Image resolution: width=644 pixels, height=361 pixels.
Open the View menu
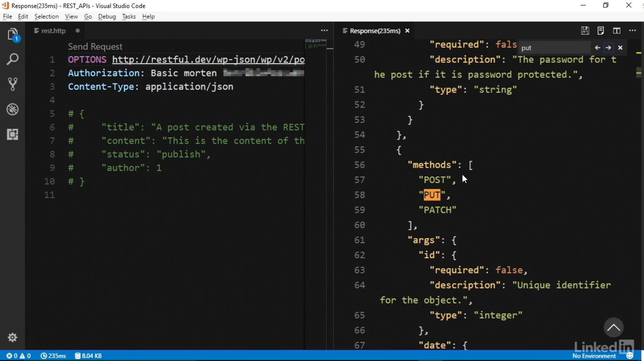pyautogui.click(x=71, y=16)
